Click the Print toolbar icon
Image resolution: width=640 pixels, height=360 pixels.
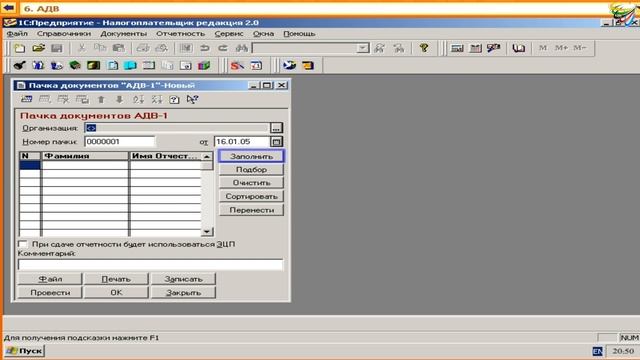(x=143, y=48)
